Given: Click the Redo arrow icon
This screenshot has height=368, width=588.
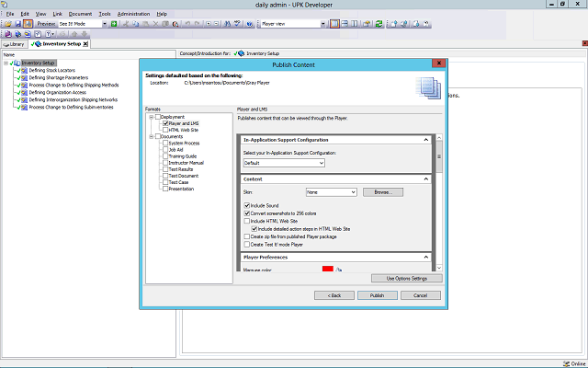Looking at the screenshot, I should (x=197, y=24).
